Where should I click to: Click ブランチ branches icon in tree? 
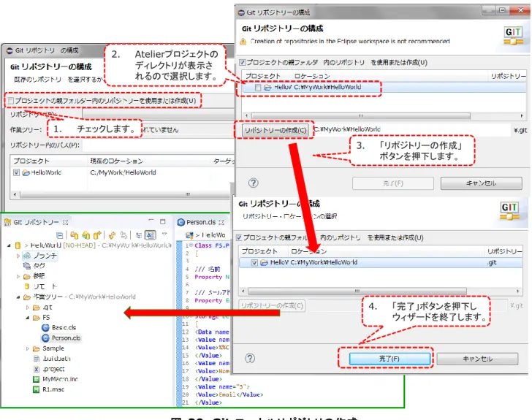click(27, 256)
